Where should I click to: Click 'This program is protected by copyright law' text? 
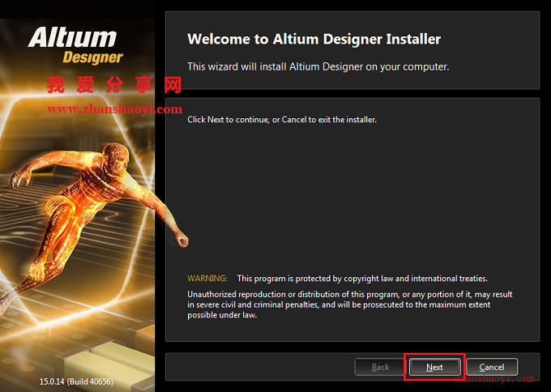click(x=362, y=279)
